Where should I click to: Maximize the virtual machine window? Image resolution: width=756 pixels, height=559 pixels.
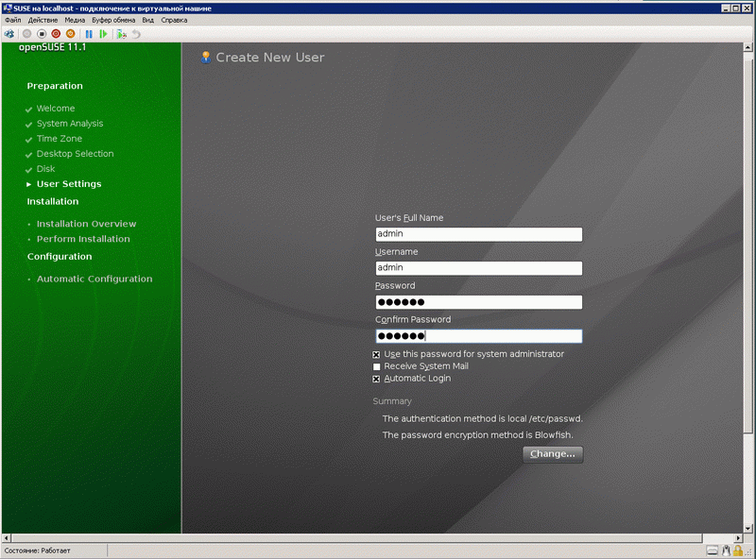click(x=736, y=8)
